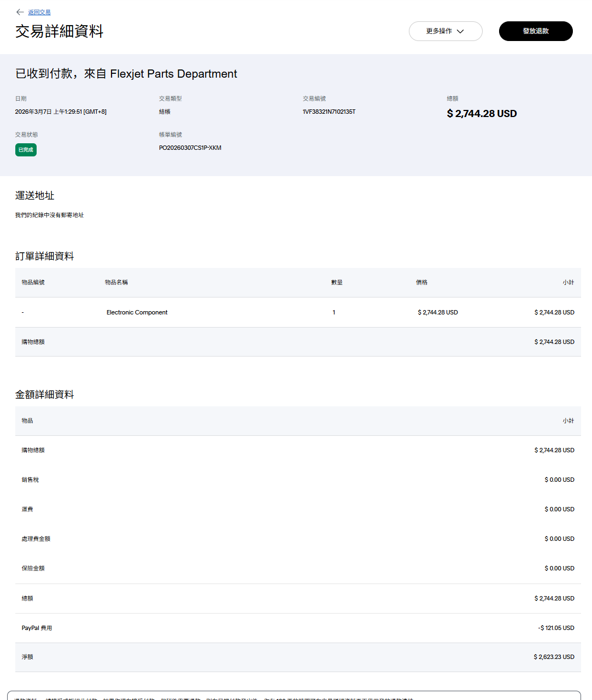592x700 pixels.
Task: Click the 物品編號 column header
Action: click(x=33, y=282)
